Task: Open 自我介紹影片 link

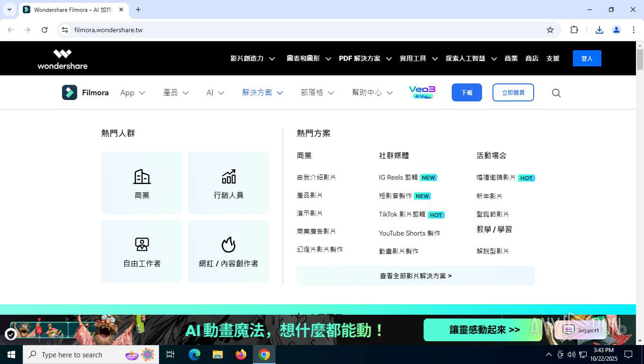Action: pos(316,177)
